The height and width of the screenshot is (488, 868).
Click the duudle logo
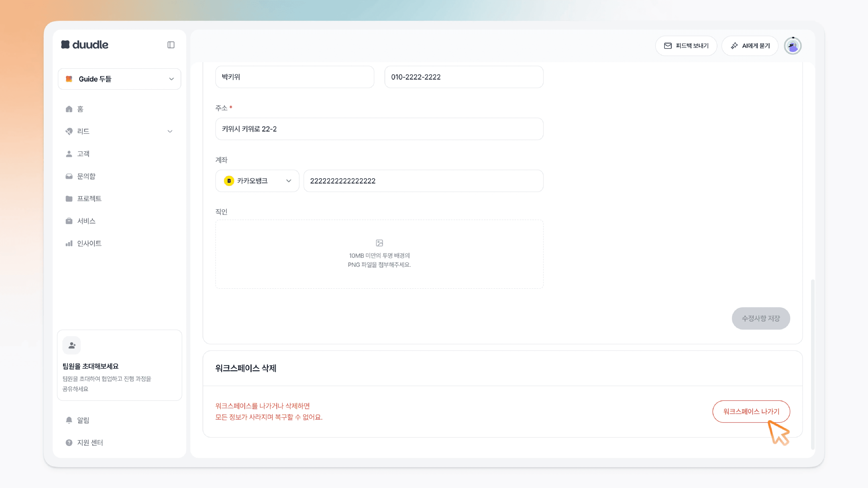pyautogui.click(x=85, y=45)
